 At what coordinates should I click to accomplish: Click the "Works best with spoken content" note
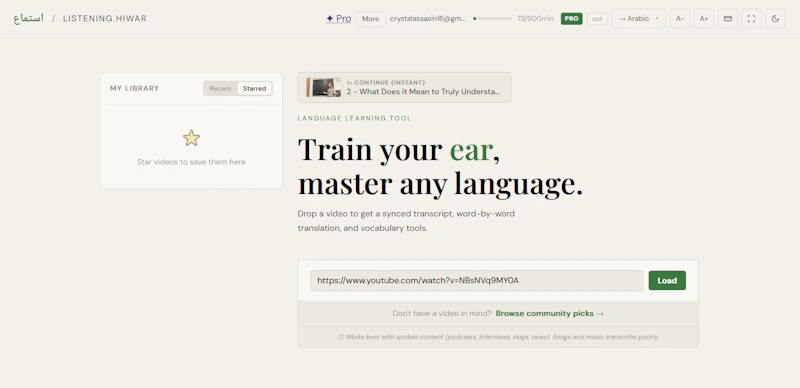(x=498, y=337)
